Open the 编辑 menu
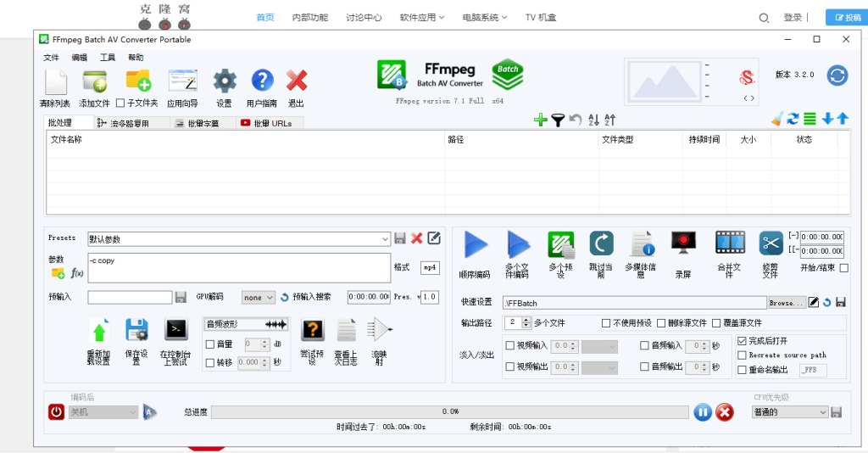 point(79,58)
